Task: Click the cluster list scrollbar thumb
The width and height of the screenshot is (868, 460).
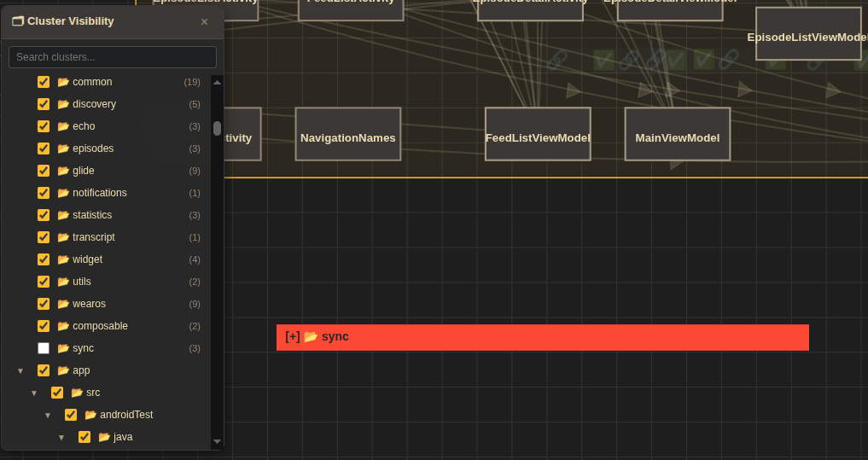Action: (x=217, y=128)
